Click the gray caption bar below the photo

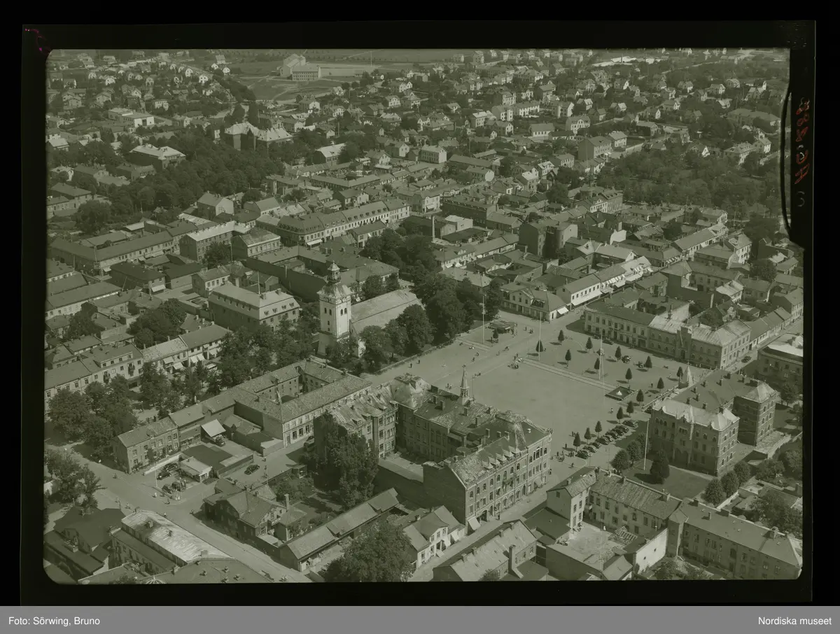(420, 620)
